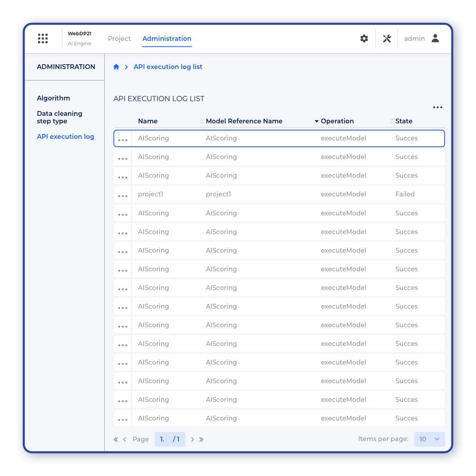This screenshot has height=476, width=476.
Task: Go to the last page using double arrow
Action: coord(202,440)
